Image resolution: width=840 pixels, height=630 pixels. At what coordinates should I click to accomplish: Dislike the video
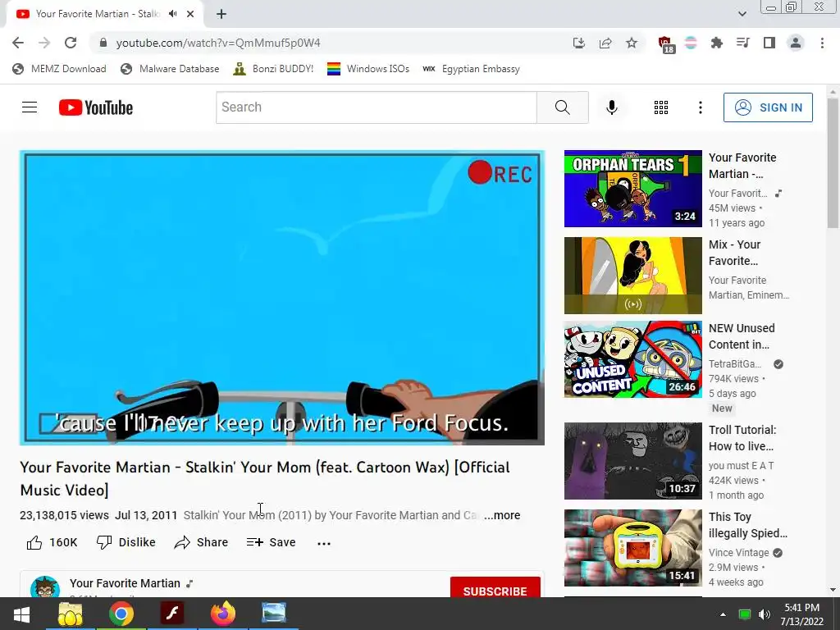point(126,543)
